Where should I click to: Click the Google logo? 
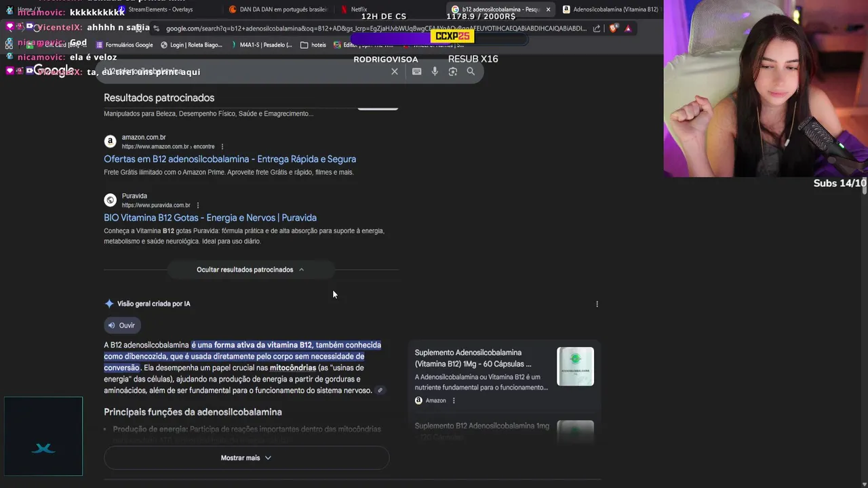point(54,71)
